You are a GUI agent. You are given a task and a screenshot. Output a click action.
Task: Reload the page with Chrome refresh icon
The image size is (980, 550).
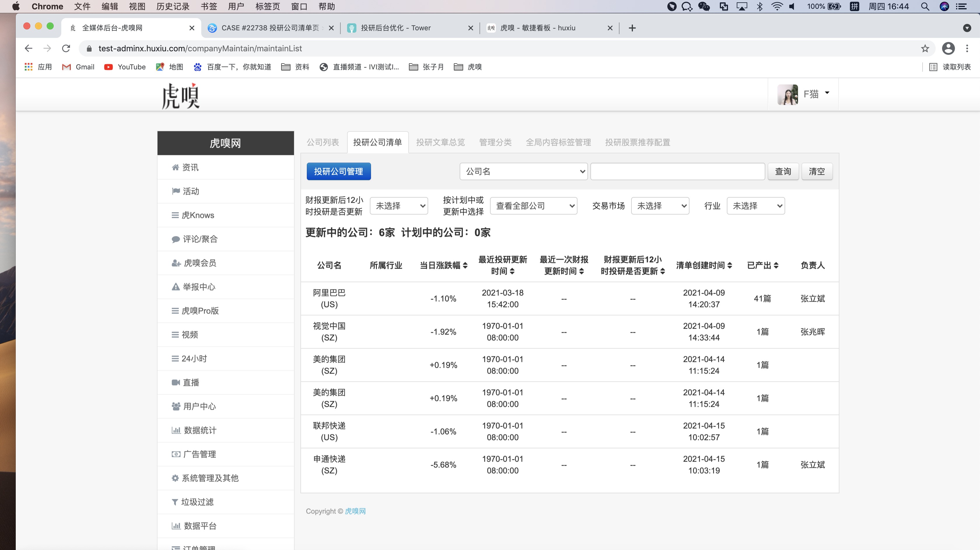[x=66, y=48]
